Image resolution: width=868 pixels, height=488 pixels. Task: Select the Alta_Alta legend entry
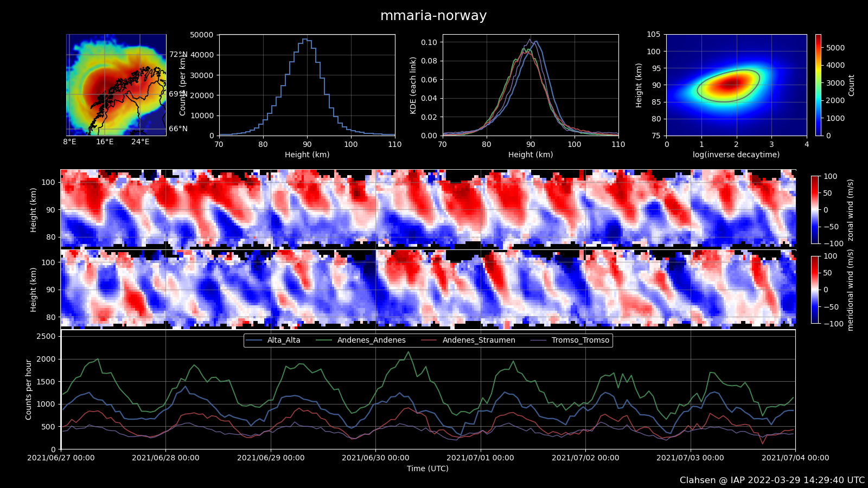pos(273,340)
